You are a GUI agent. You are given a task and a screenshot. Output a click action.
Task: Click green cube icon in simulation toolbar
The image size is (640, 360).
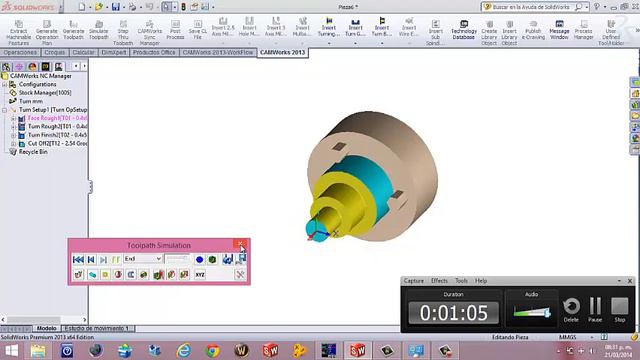point(212,259)
